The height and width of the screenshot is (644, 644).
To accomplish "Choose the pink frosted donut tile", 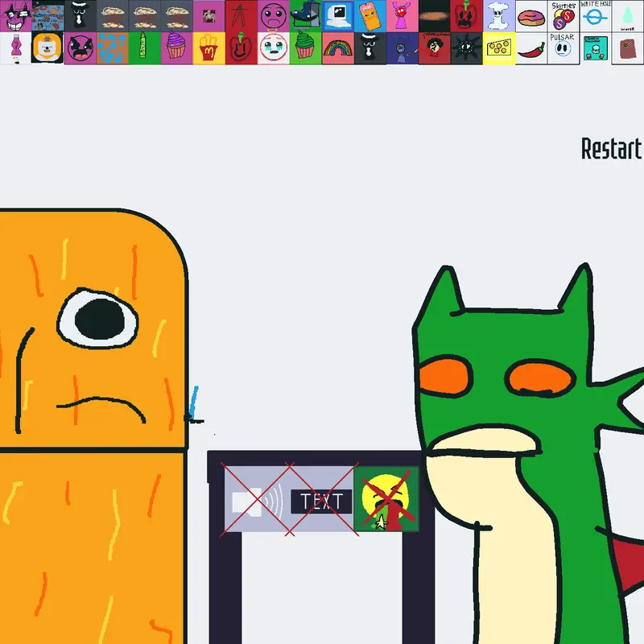I will coord(531,16).
